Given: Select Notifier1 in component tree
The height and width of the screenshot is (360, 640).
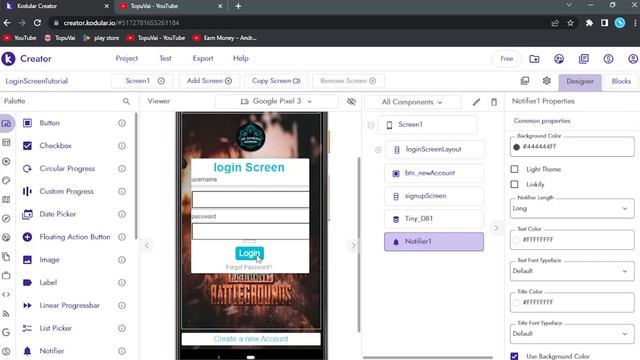Looking at the screenshot, I should click(x=434, y=242).
